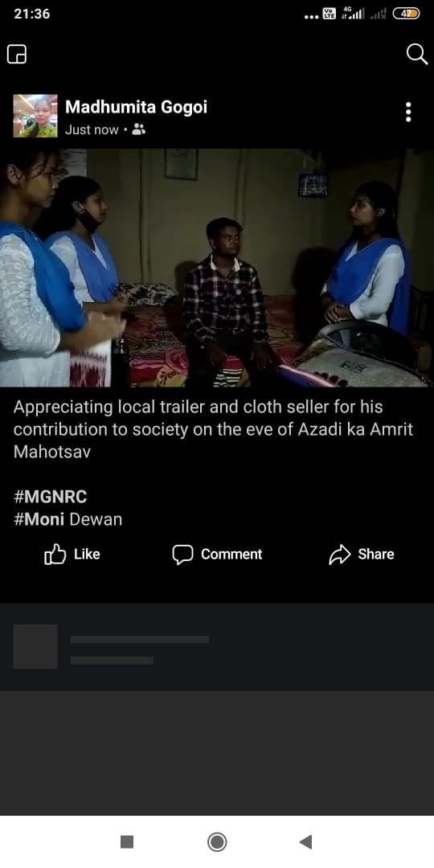Play the posted video of the tailor
This screenshot has height=868, width=434.
click(x=217, y=268)
